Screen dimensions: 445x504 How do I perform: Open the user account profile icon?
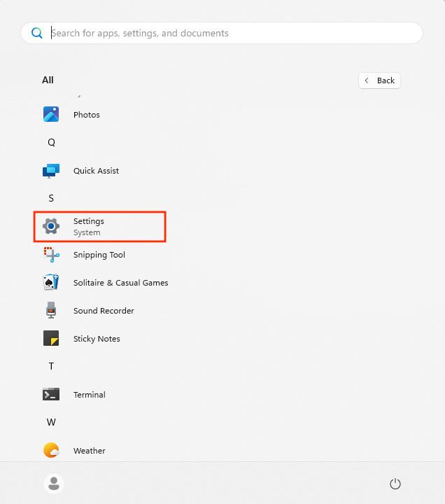54,484
